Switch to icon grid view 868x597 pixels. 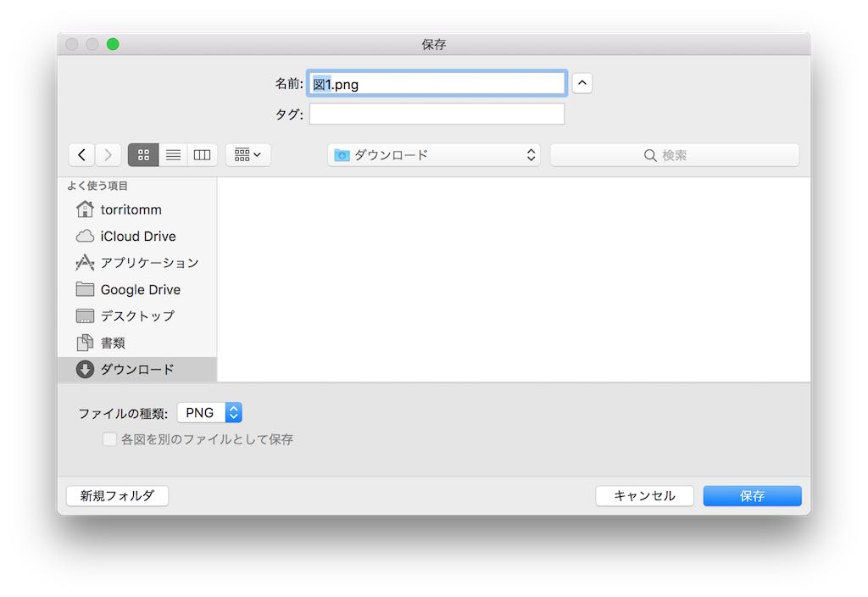(142, 154)
